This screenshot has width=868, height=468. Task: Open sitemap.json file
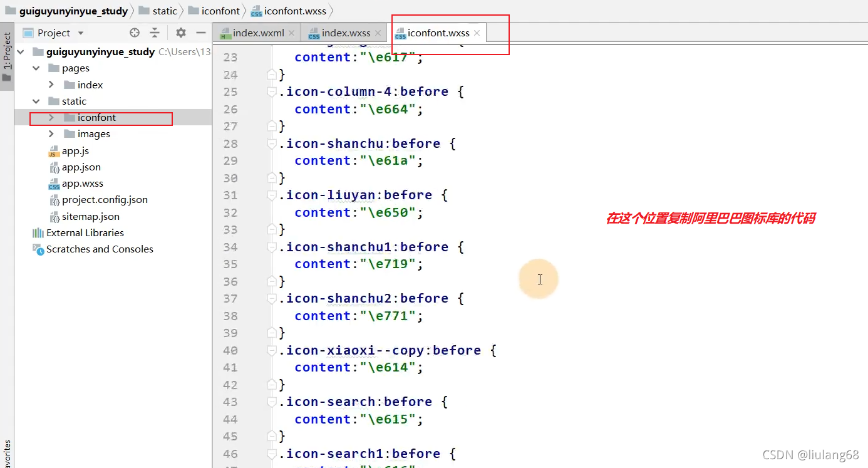(x=91, y=216)
